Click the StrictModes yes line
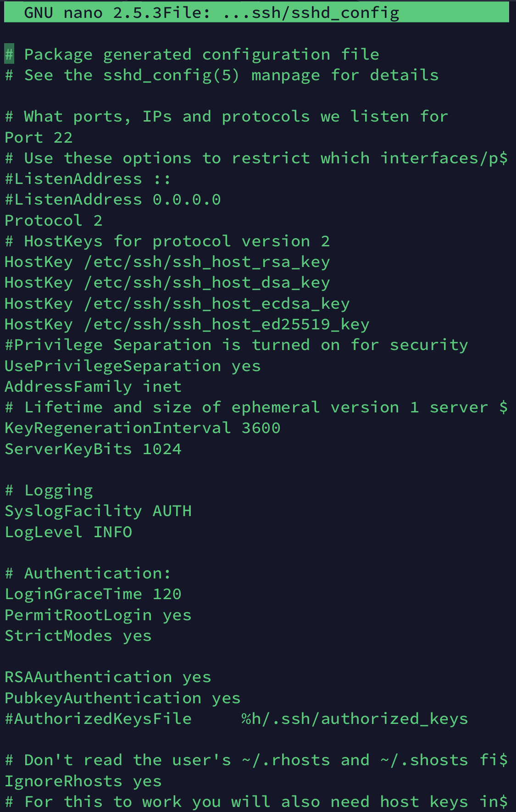Viewport: 516px width, 812px height. [78, 635]
